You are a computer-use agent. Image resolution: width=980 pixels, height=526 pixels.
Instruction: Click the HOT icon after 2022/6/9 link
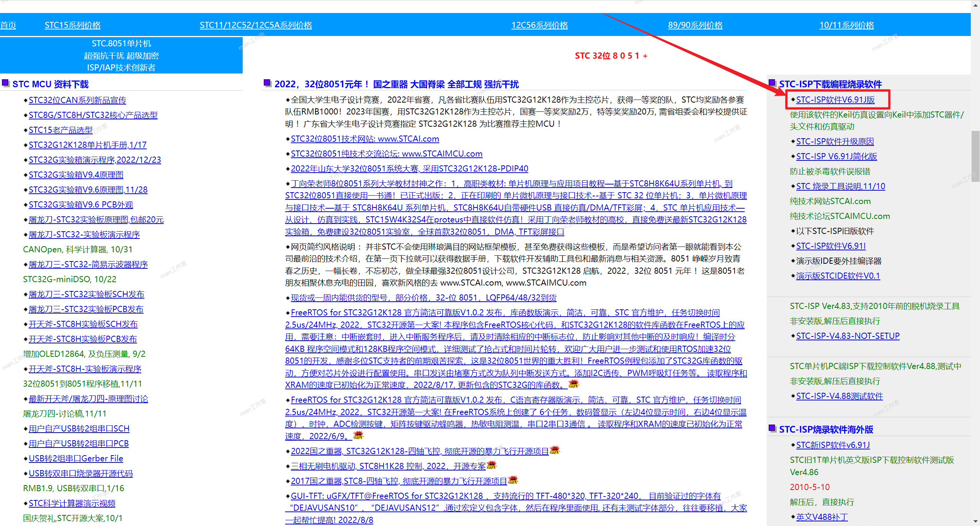point(358,435)
